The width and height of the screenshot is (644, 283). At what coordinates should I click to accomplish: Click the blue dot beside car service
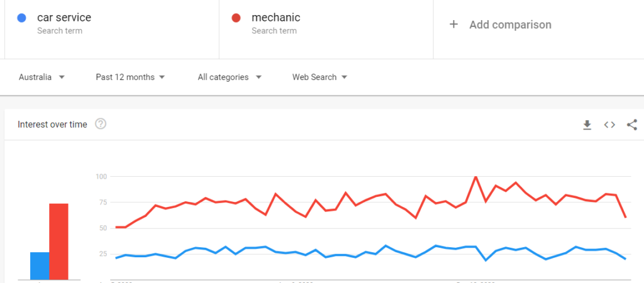22,18
